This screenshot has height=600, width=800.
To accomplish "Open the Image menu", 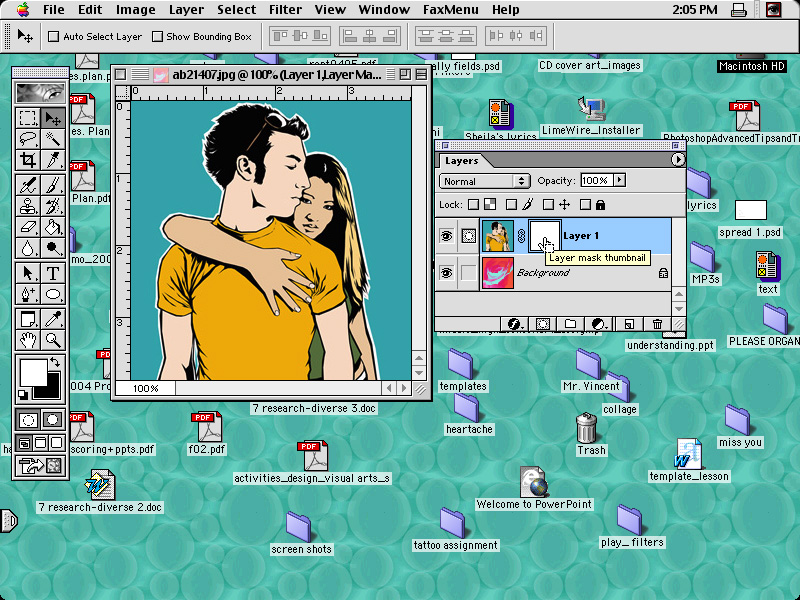I will (x=135, y=10).
